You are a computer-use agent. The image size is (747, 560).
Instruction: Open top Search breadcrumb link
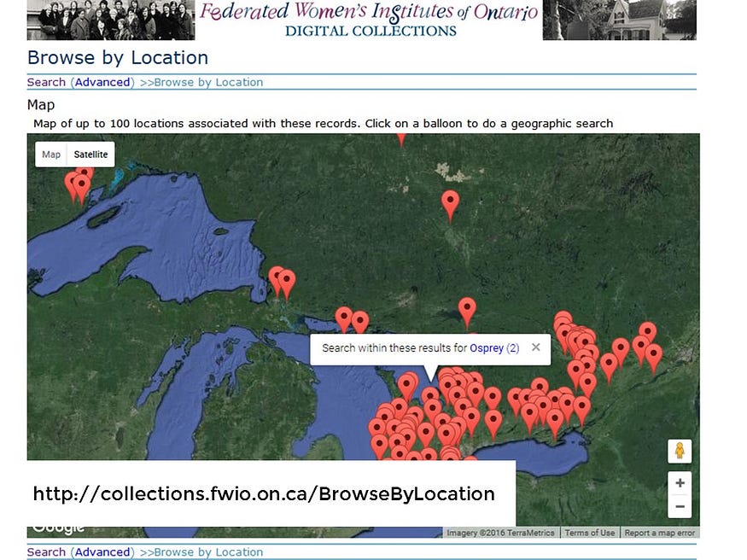click(x=46, y=82)
